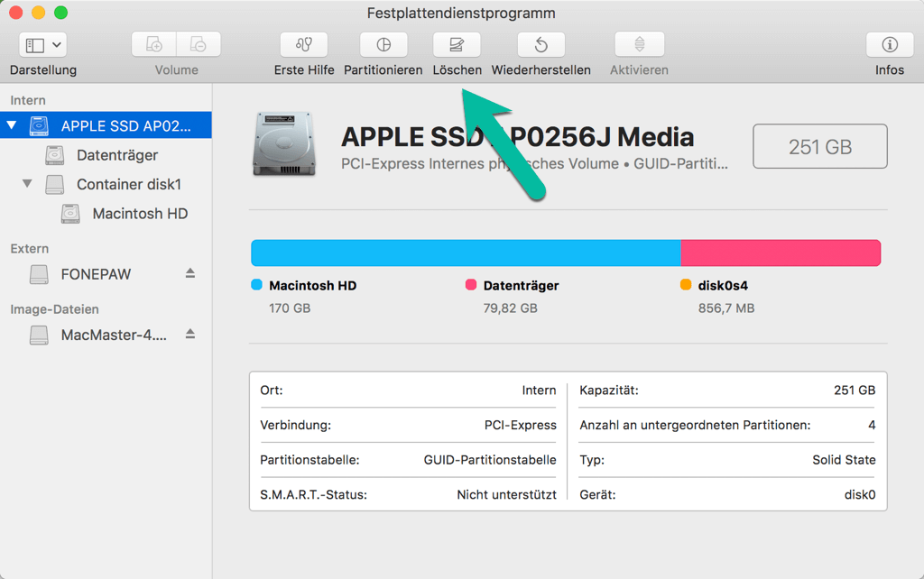Collapse the APPLE SSD disk tree
Screen dimensions: 924x579
[x=12, y=124]
